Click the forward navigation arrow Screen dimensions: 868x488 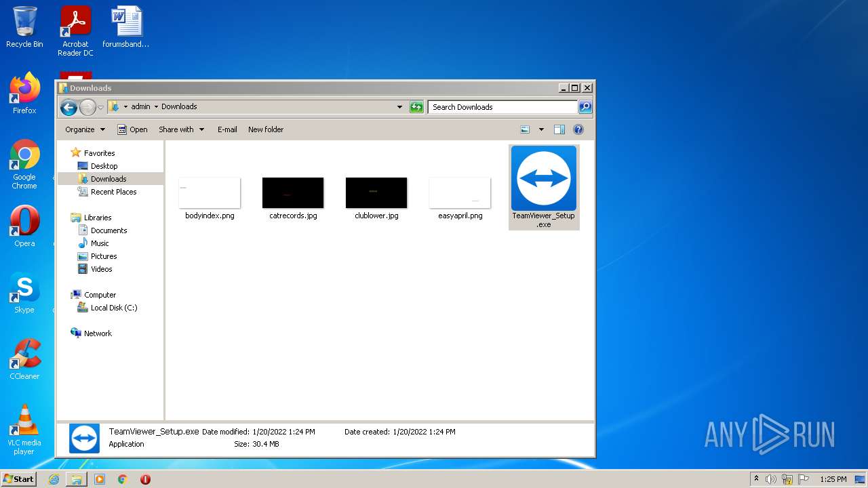(87, 107)
